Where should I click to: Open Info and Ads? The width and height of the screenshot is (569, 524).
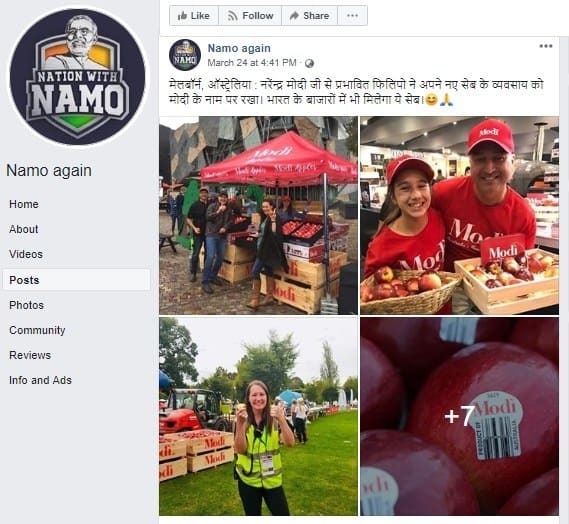tap(40, 380)
